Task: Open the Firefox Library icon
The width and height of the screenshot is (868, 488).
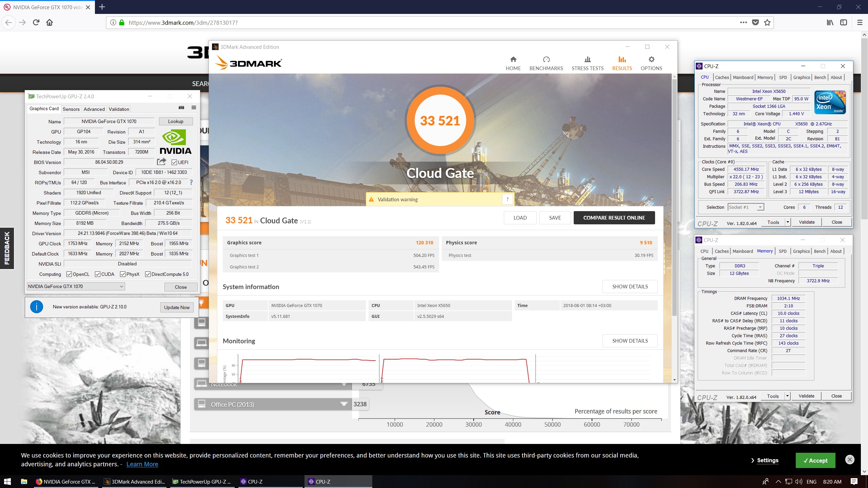Action: (830, 22)
